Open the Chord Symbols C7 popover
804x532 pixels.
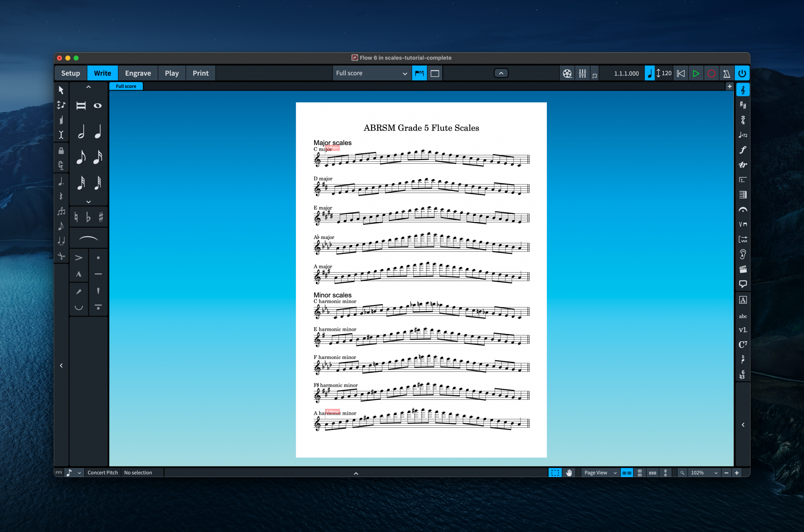tap(743, 344)
